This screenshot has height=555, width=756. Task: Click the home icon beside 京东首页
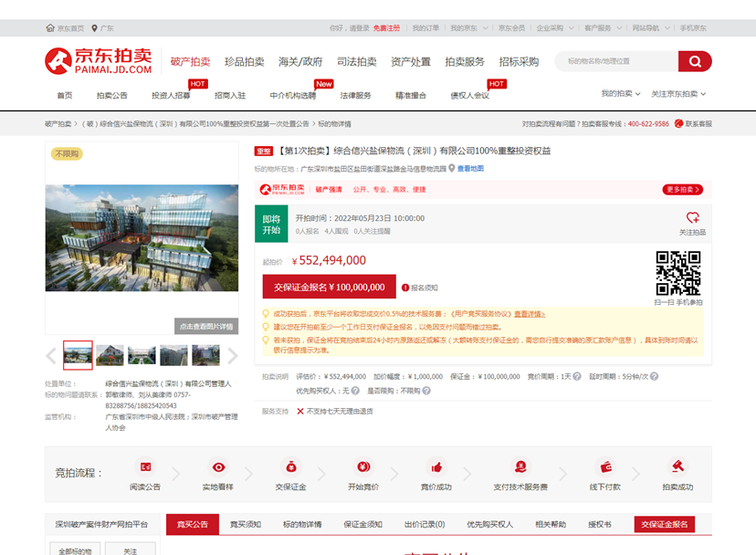tap(50, 28)
